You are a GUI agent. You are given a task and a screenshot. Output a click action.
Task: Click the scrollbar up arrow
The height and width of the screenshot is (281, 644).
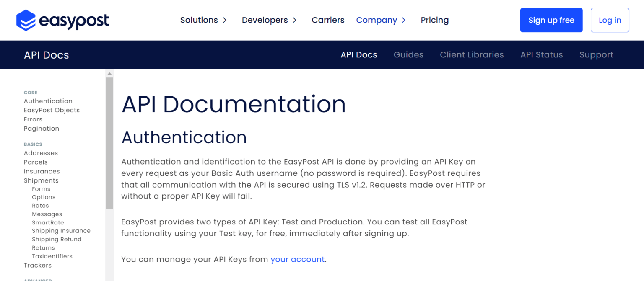(x=109, y=73)
